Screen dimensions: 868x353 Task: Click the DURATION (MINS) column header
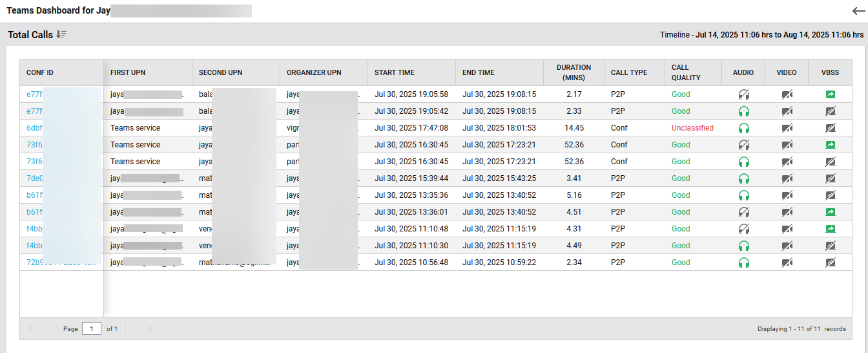coord(573,72)
